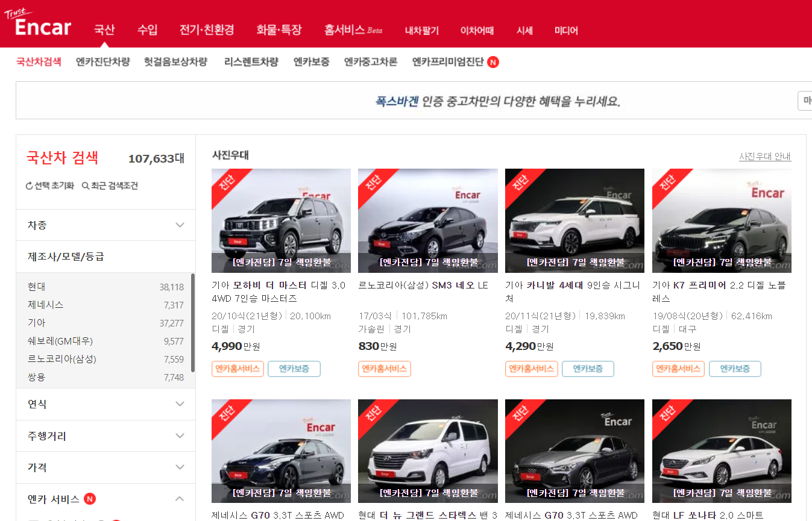
Task: Open the 현대 LF 쏘나타 car photo
Action: click(x=722, y=451)
